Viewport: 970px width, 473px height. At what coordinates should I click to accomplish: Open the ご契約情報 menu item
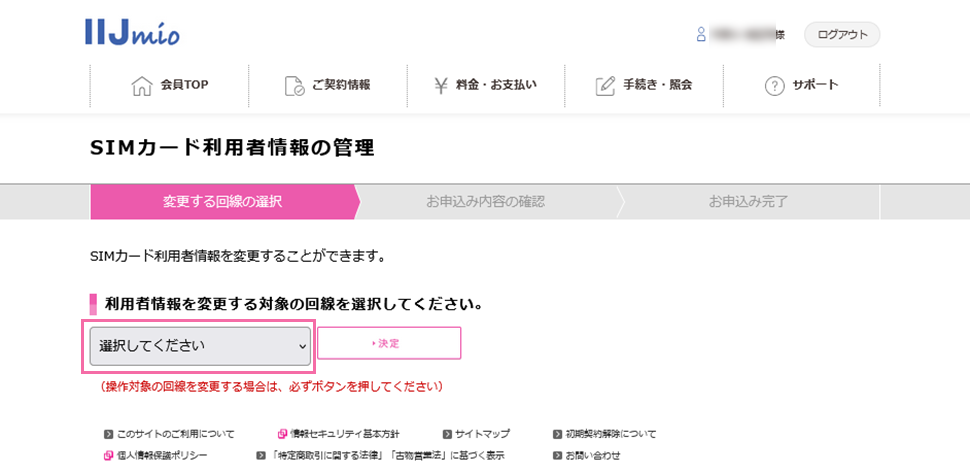340,85
